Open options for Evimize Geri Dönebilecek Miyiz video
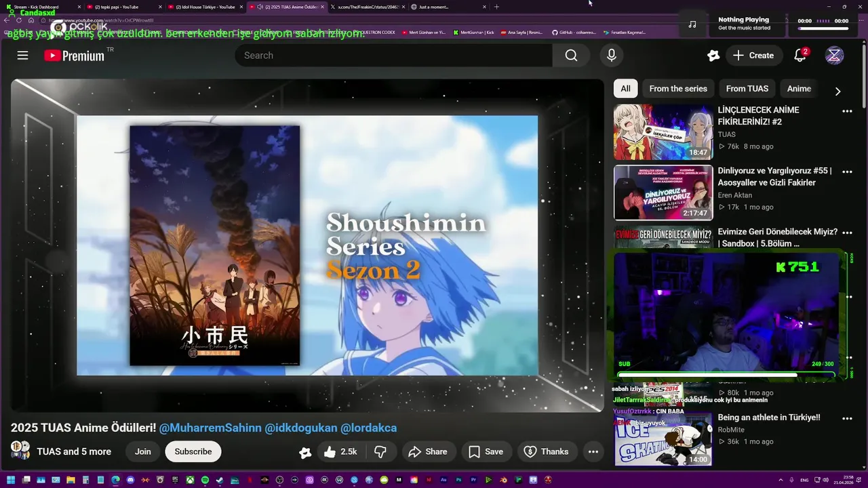Image resolution: width=868 pixels, height=488 pixels. pyautogui.click(x=847, y=233)
